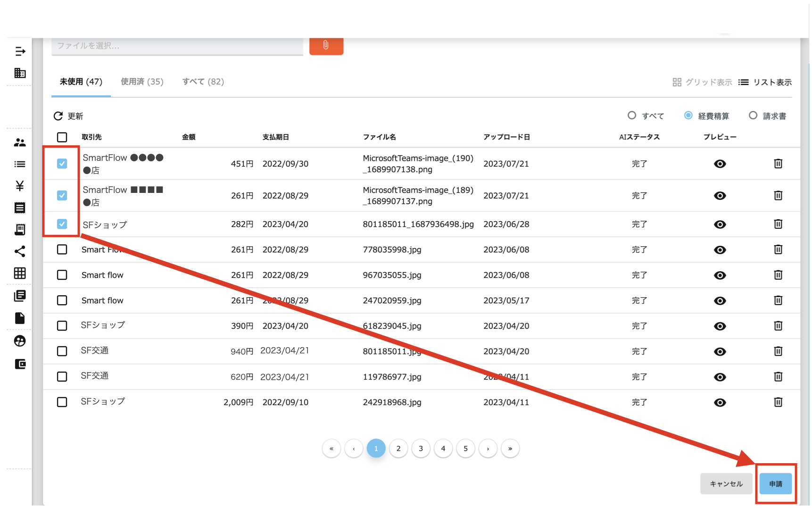Preview the 119786977.jpg receipt
Image resolution: width=812 pixels, height=508 pixels.
pyautogui.click(x=720, y=377)
